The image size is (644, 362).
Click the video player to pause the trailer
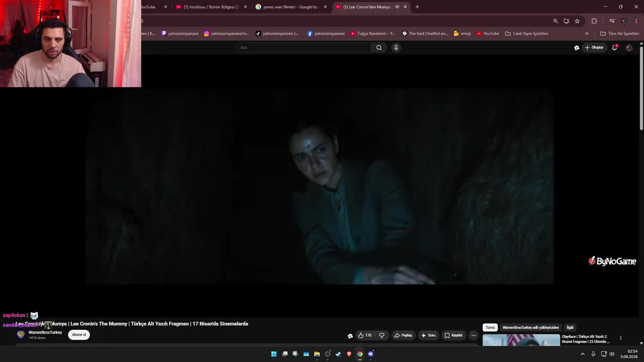coord(319,187)
